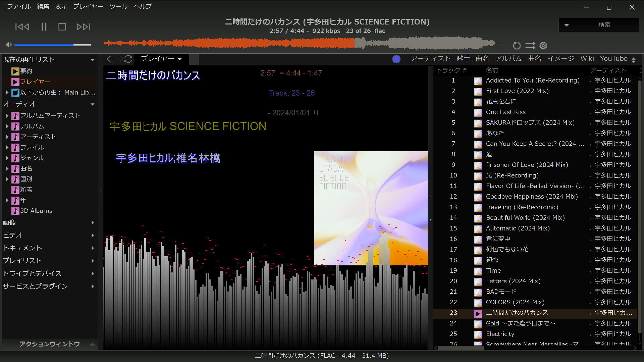Open the プレイヤー view dropdown

coord(180,59)
